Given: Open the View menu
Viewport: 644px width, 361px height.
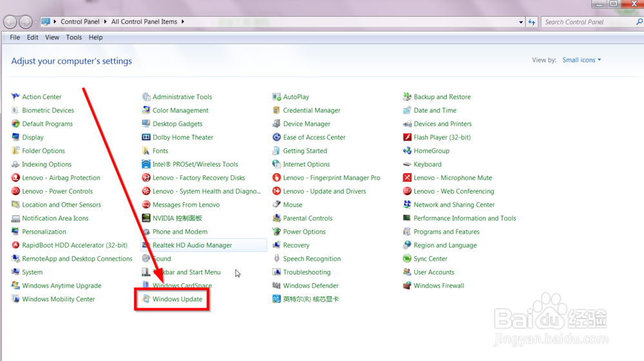Looking at the screenshot, I should 52,37.
